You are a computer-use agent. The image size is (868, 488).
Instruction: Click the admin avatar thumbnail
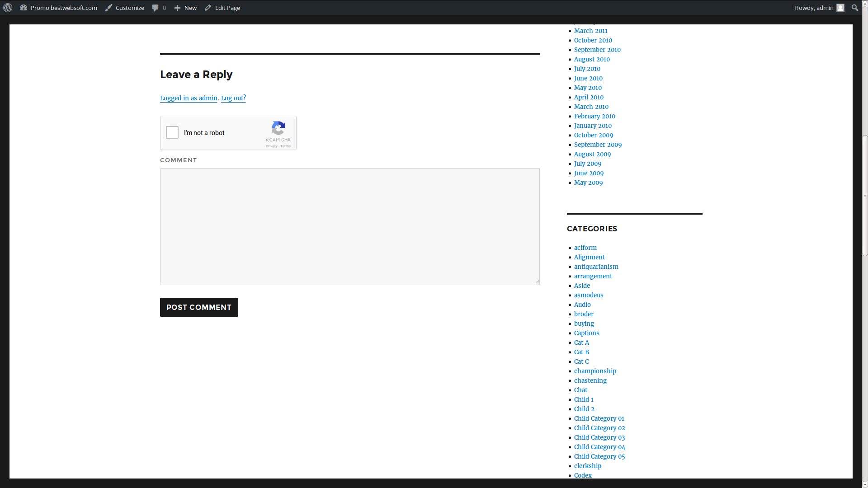(840, 8)
